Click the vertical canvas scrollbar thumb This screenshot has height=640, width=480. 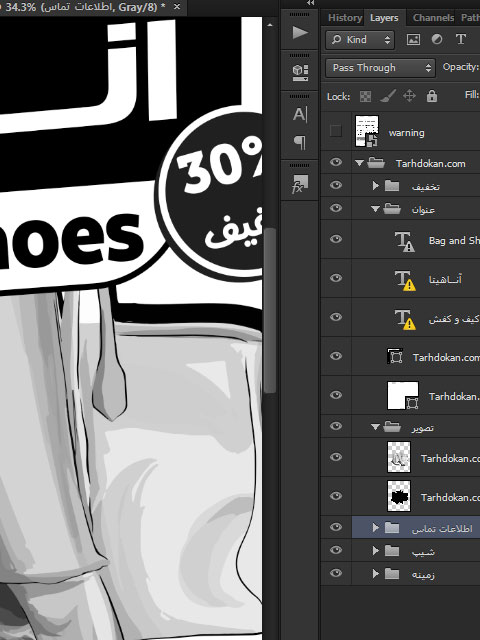coord(270,310)
